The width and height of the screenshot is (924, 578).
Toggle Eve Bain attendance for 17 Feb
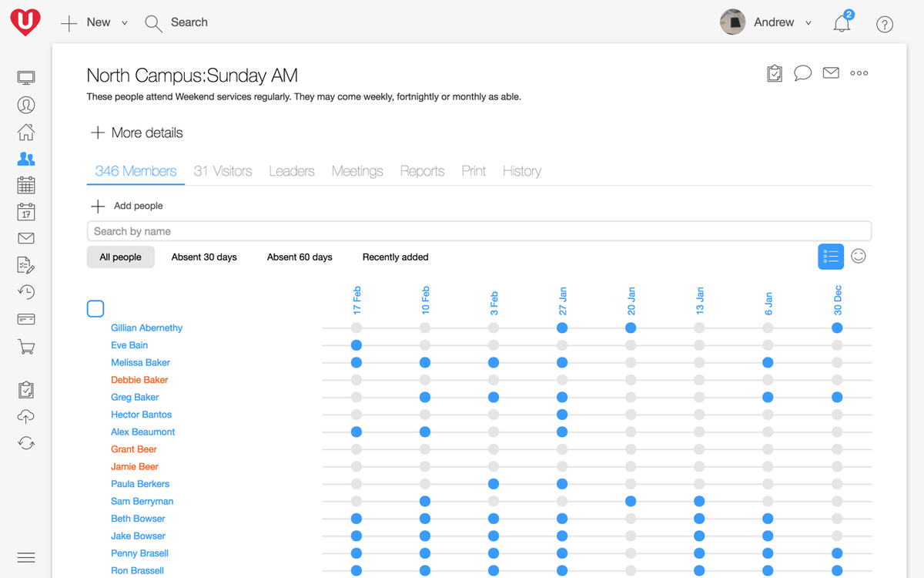tap(357, 345)
